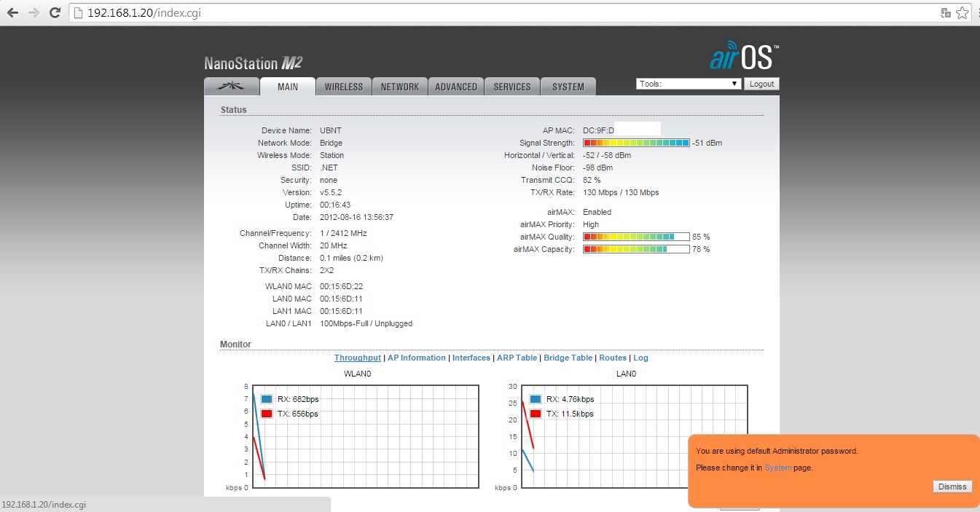Click the Logout button
Screen dimensions: 980x512
[761, 84]
